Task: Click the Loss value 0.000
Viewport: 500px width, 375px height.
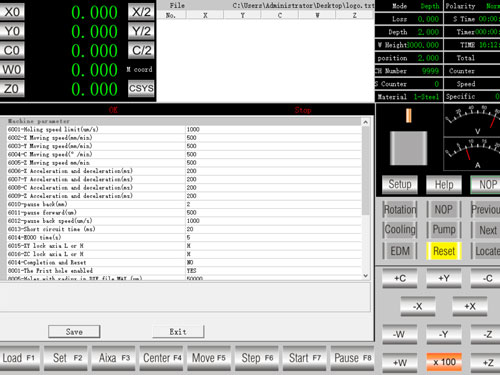Action: tap(428, 19)
